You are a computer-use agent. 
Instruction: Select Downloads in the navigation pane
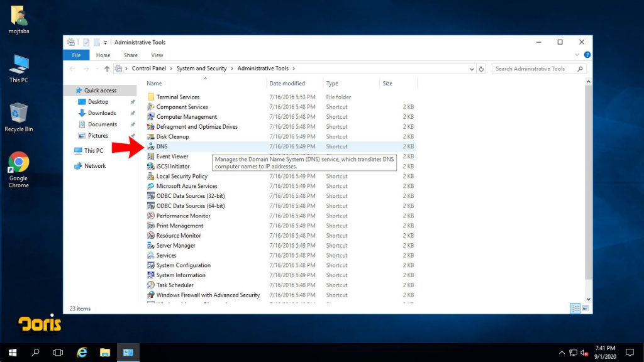[x=102, y=113]
